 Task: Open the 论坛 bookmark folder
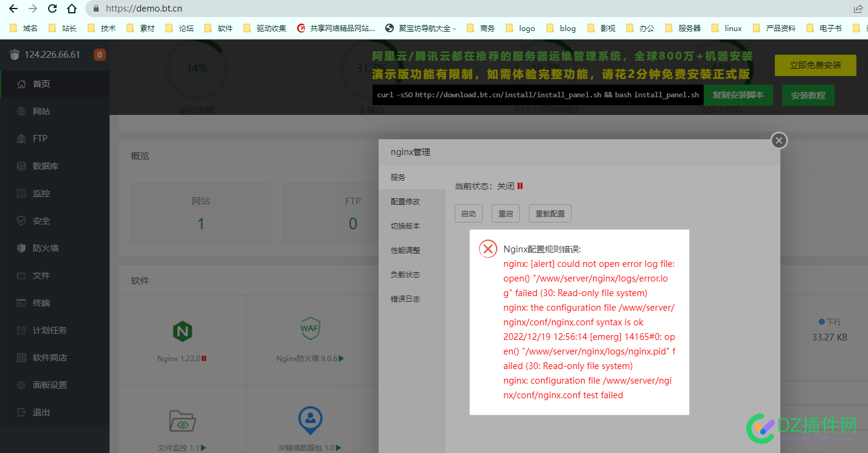tap(180, 28)
